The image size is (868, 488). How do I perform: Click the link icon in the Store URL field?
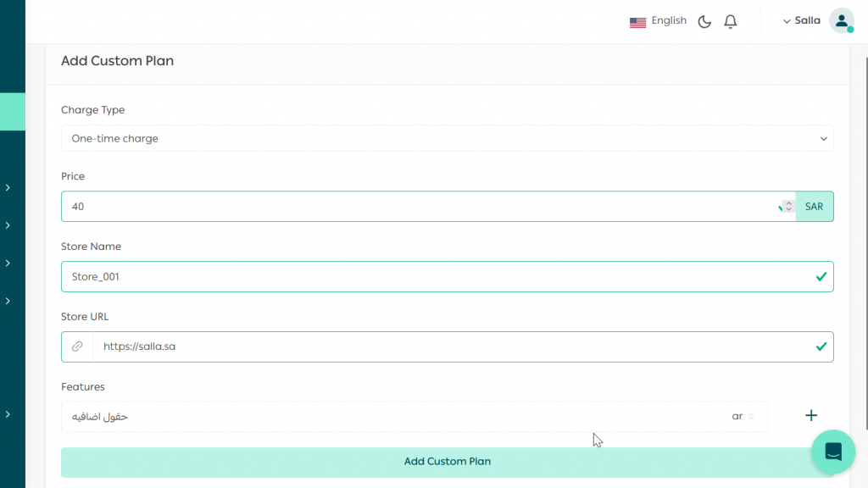(x=76, y=347)
